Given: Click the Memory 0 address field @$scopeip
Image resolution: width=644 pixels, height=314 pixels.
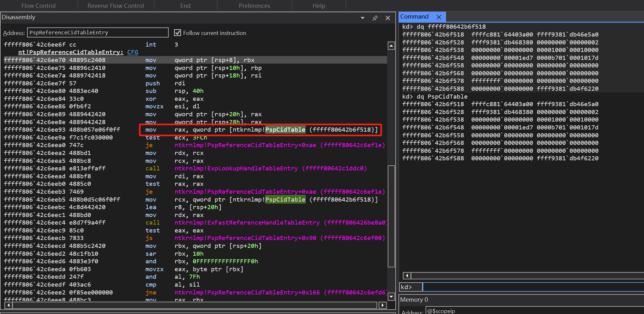Looking at the screenshot, I should [535, 311].
